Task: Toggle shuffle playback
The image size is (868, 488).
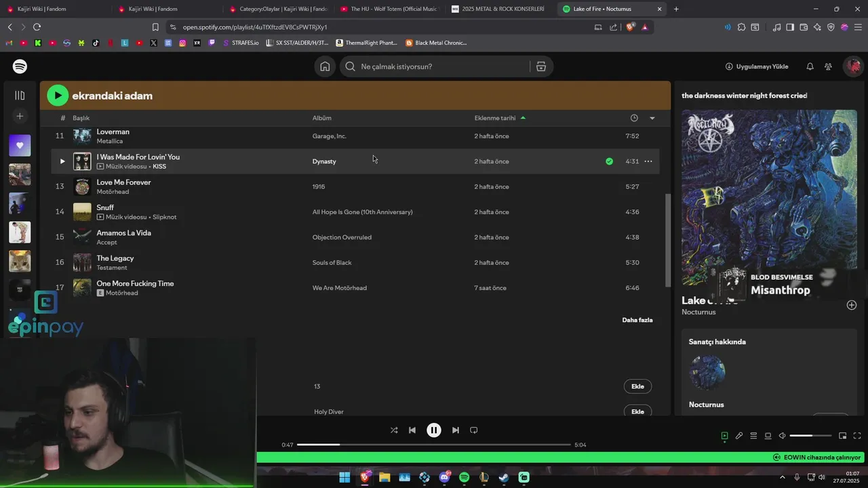Action: click(394, 430)
